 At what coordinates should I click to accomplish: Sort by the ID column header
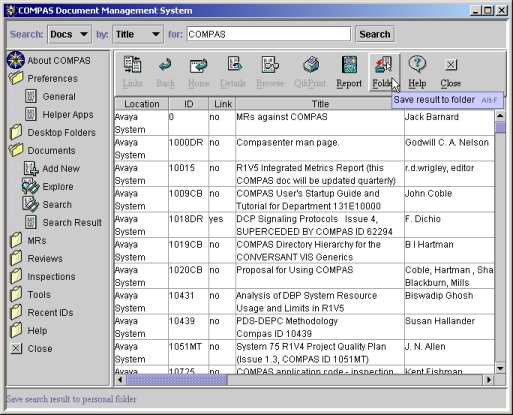click(189, 104)
